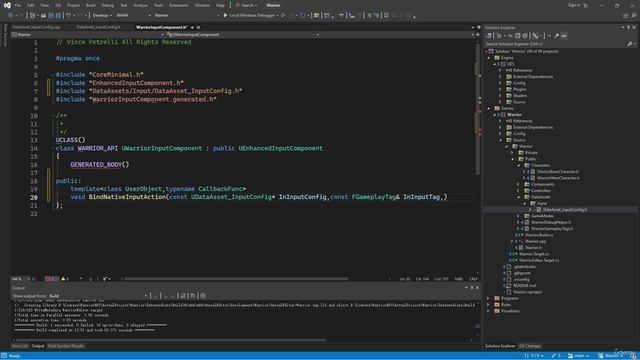The width and height of the screenshot is (640, 360).
Task: Select WarriorHeroCharacter.h file
Action: coord(558,178)
